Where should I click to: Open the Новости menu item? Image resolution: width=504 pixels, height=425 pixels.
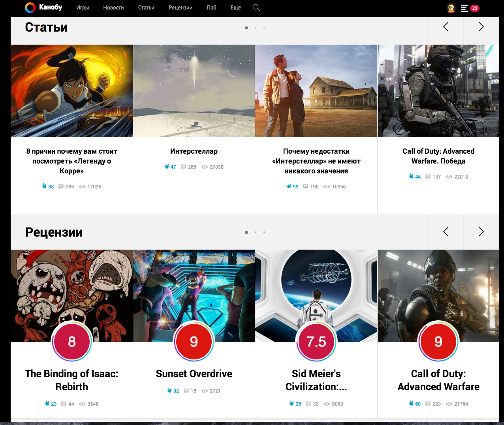pyautogui.click(x=113, y=8)
